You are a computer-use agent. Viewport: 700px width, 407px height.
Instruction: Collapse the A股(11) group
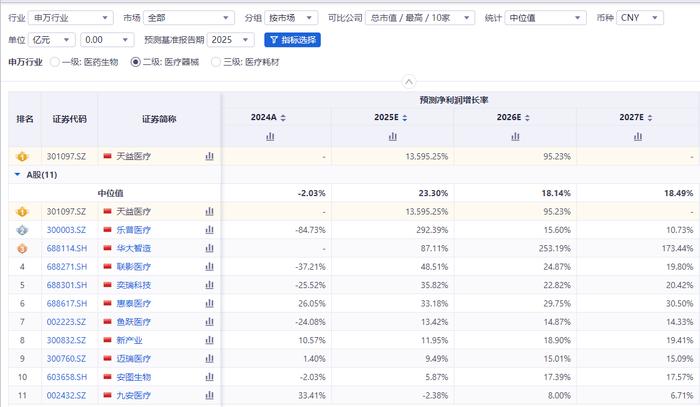17,174
